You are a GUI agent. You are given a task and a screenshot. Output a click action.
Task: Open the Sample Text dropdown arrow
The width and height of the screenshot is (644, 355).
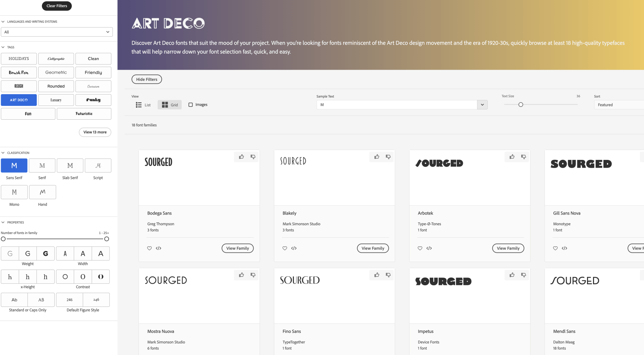(x=482, y=105)
